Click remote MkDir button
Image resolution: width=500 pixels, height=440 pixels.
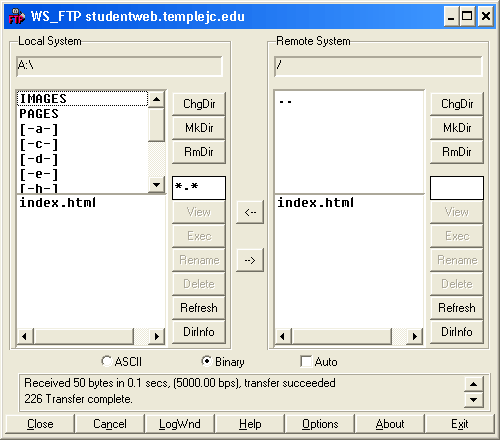457,128
